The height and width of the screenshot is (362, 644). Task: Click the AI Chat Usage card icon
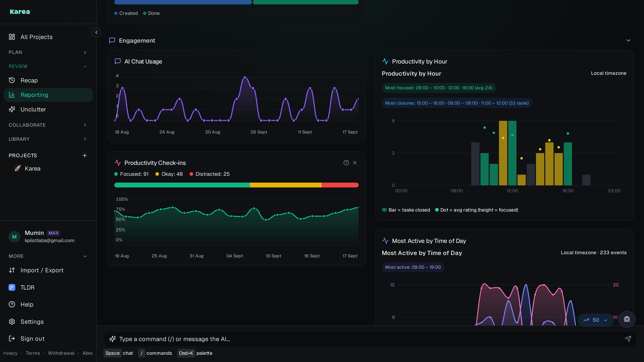(x=118, y=62)
